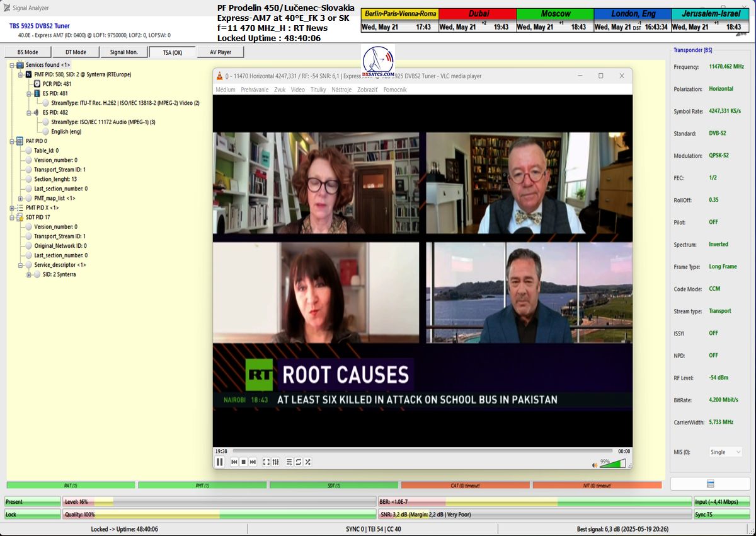Toggle VLC fullscreen mode
The image size is (756, 536).
[266, 462]
